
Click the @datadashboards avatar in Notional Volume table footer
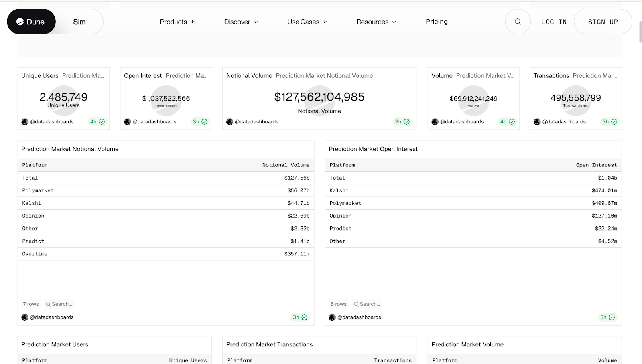pyautogui.click(x=24, y=317)
